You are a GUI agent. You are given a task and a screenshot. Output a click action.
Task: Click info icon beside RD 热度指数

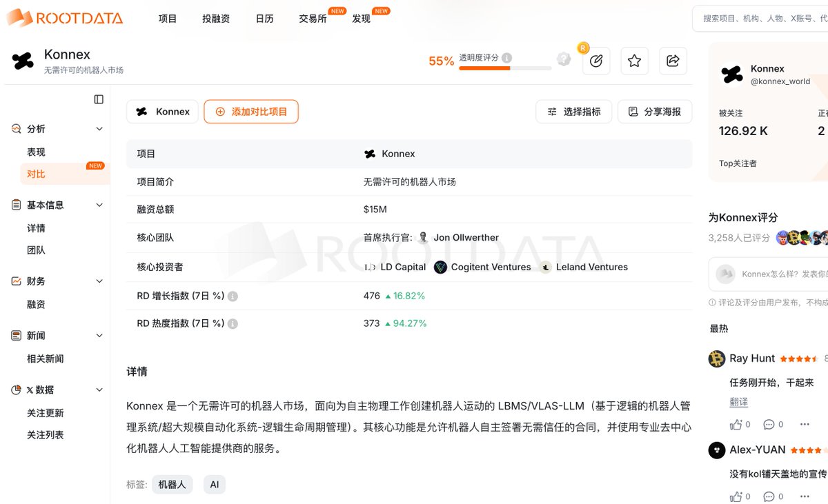tap(233, 323)
